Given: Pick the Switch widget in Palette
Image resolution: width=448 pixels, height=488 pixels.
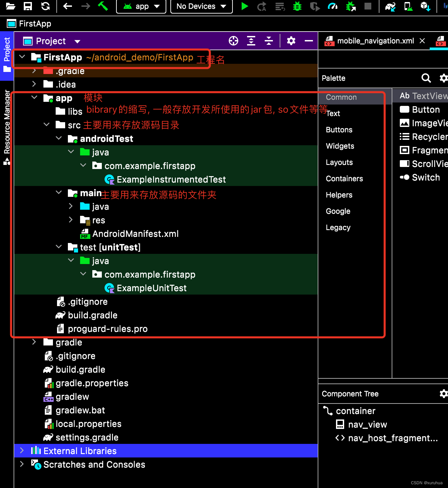Looking at the screenshot, I should pyautogui.click(x=420, y=177).
